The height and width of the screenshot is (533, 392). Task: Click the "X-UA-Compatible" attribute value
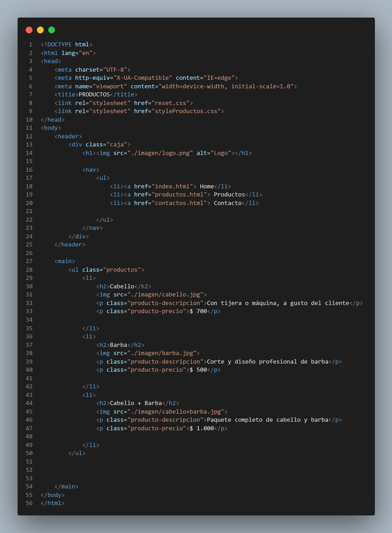tap(143, 78)
